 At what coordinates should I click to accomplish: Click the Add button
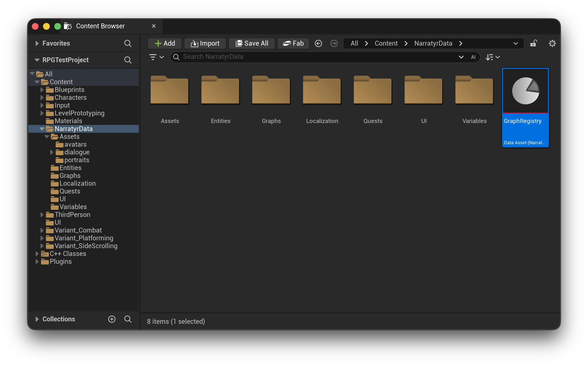point(165,43)
